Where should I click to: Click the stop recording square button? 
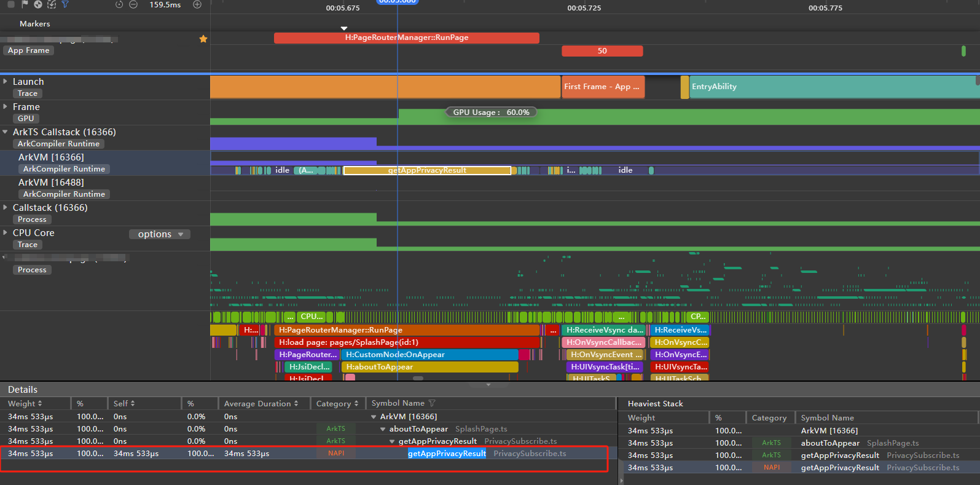tap(11, 4)
